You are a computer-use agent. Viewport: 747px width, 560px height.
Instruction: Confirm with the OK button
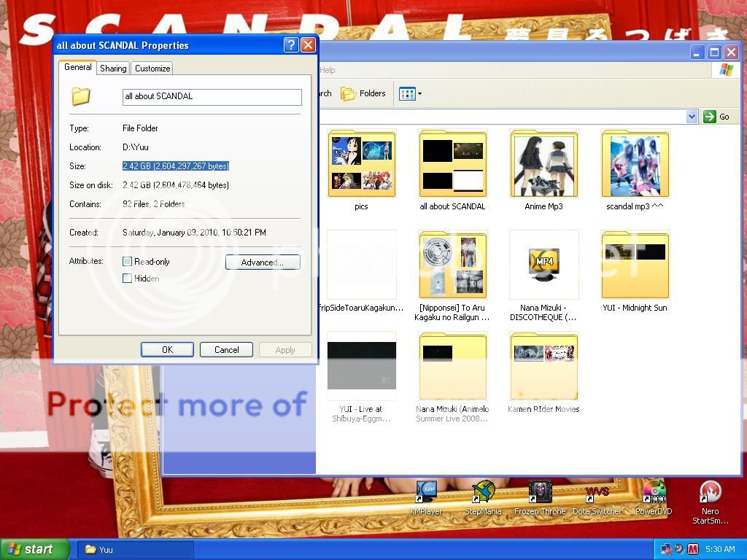[x=167, y=349]
